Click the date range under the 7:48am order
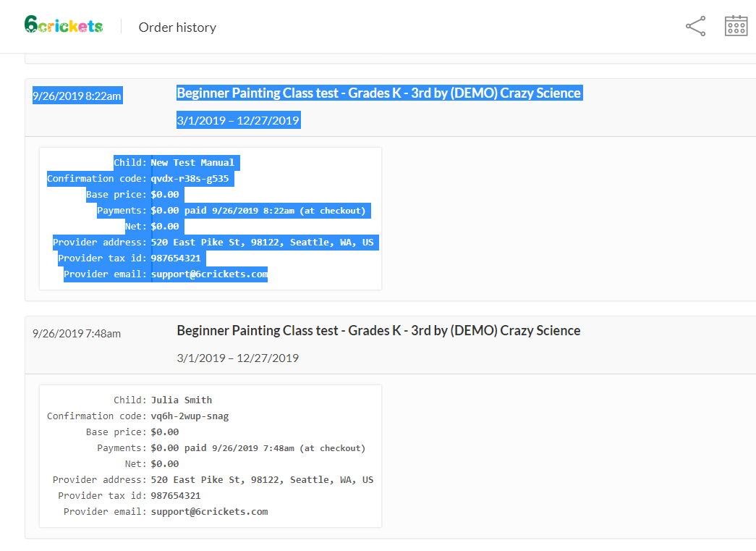 pos(238,358)
